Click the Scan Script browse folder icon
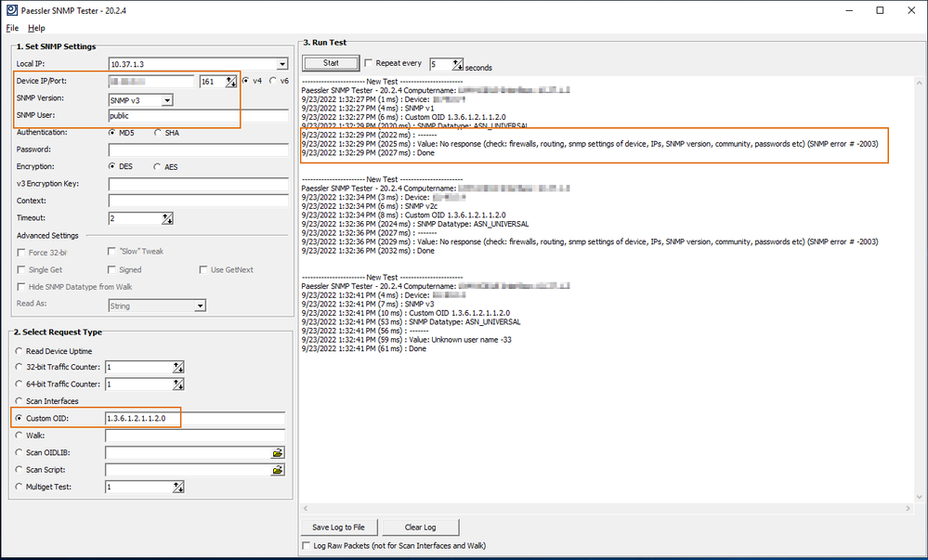The width and height of the screenshot is (928, 560). (x=277, y=470)
